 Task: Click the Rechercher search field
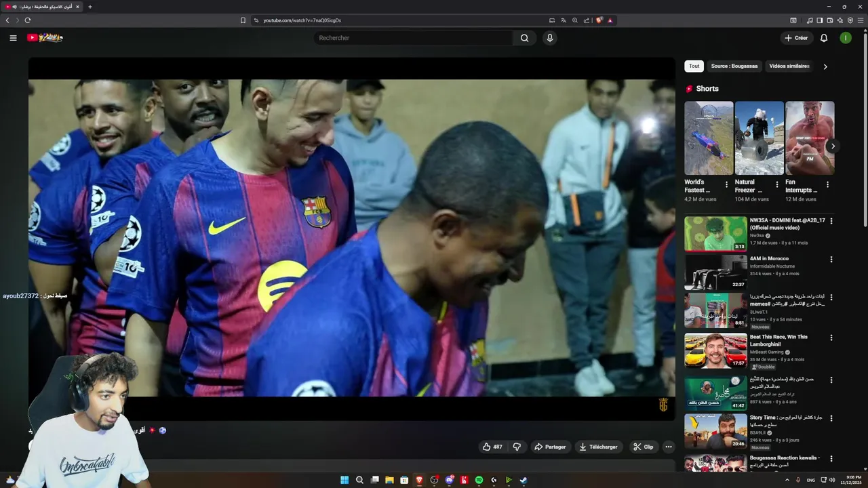[413, 38]
